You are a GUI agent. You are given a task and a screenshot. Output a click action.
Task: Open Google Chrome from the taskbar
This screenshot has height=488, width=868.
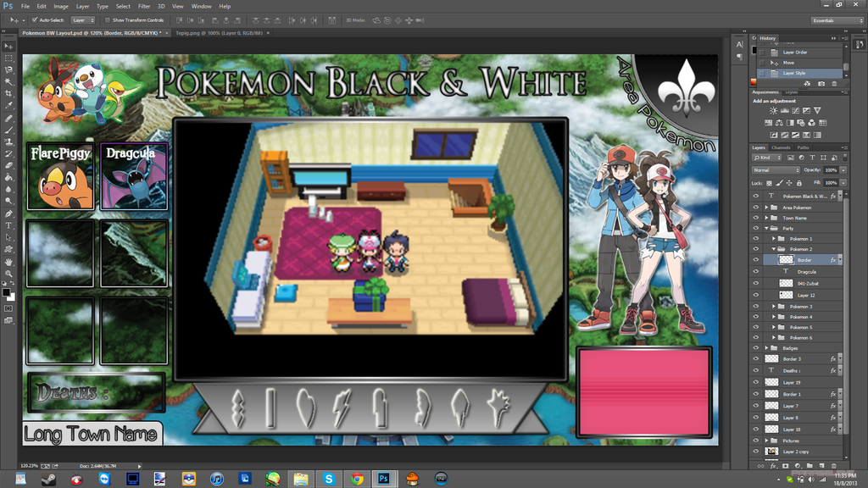pos(357,479)
